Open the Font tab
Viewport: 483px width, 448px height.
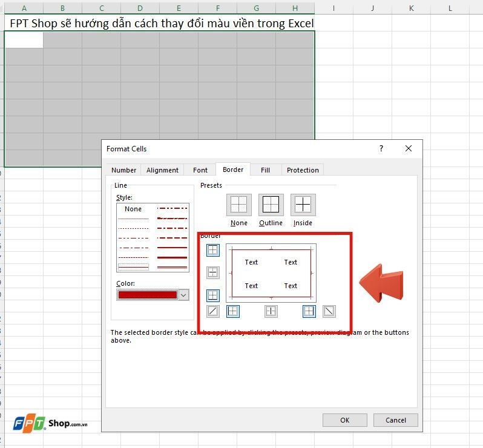click(x=200, y=170)
